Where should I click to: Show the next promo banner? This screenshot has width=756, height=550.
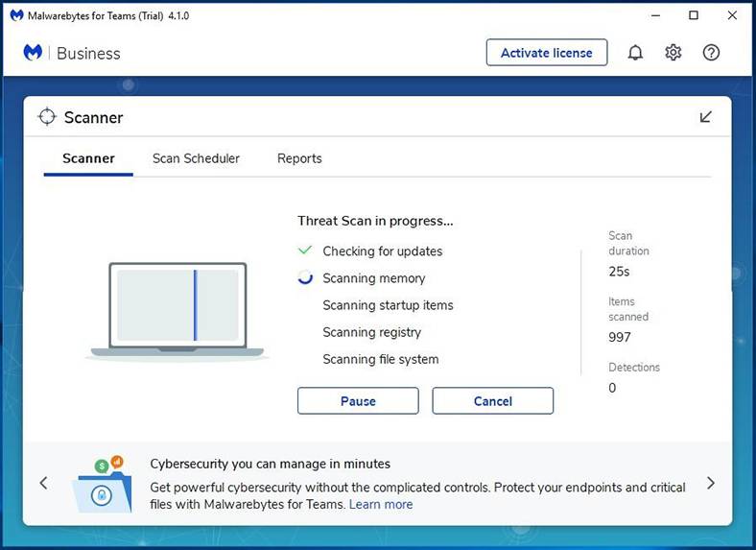711,483
